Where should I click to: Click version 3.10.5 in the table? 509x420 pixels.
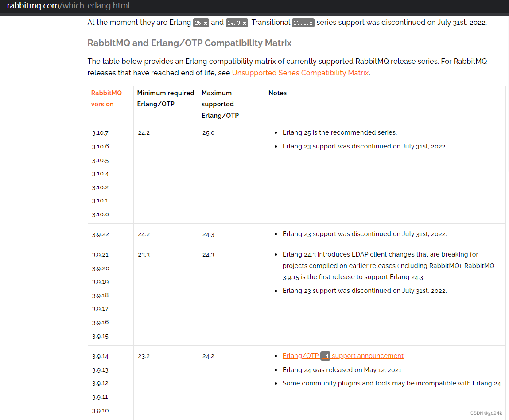point(100,160)
